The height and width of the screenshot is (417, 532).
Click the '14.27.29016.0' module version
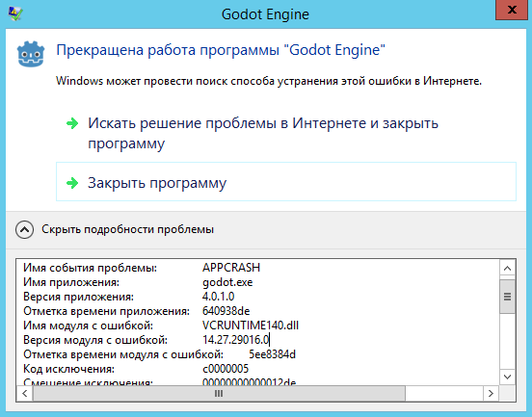click(x=236, y=340)
